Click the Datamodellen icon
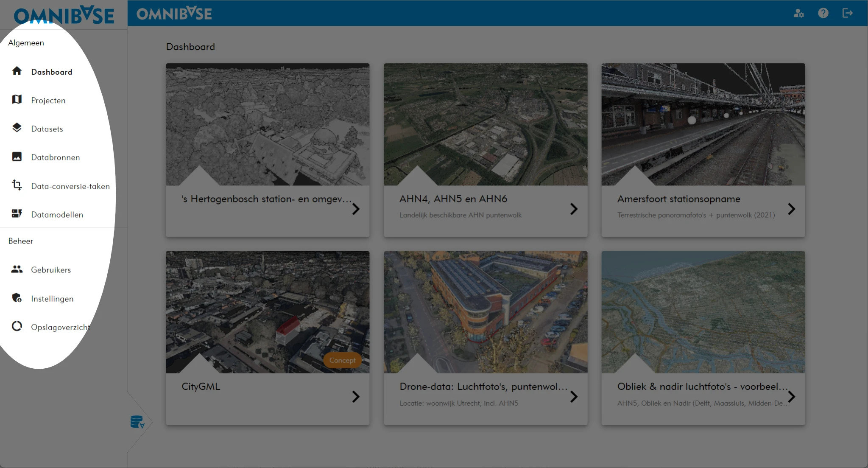The width and height of the screenshot is (868, 468). point(17,213)
